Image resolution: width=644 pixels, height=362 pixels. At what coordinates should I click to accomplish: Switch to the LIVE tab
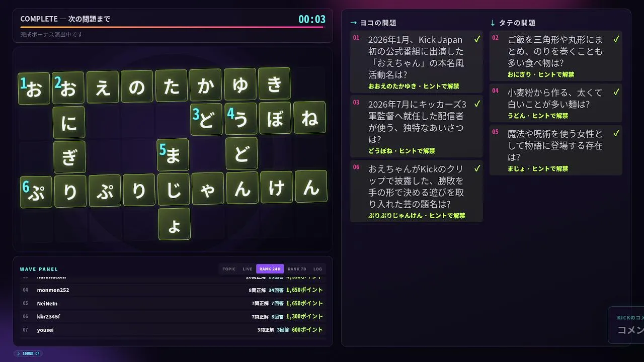click(248, 269)
